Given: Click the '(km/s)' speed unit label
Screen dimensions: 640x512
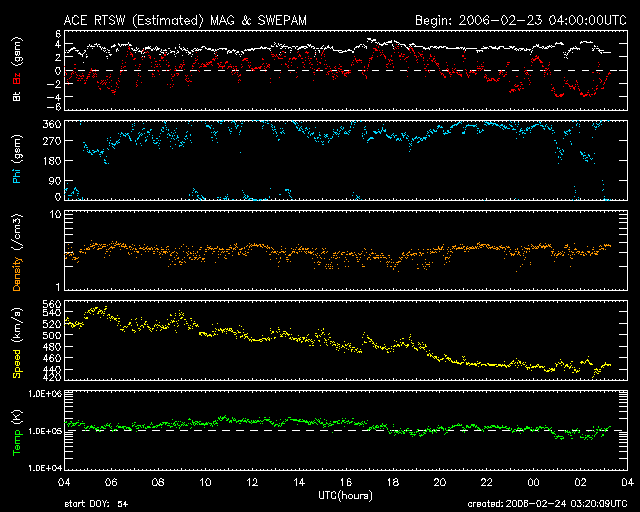Looking at the screenshot, I should coord(17,325).
